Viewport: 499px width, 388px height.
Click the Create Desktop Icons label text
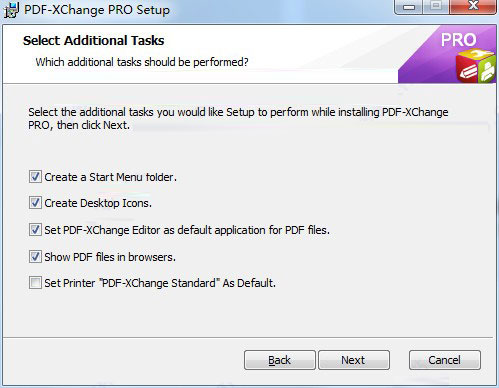click(x=98, y=203)
